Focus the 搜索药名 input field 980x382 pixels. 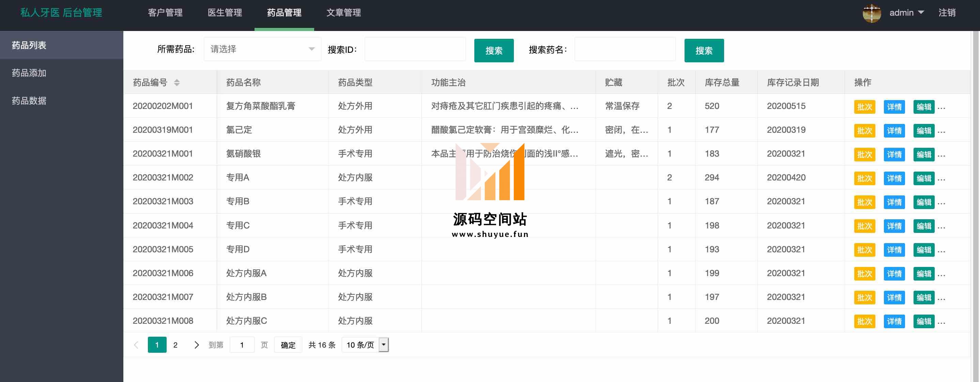click(x=625, y=49)
